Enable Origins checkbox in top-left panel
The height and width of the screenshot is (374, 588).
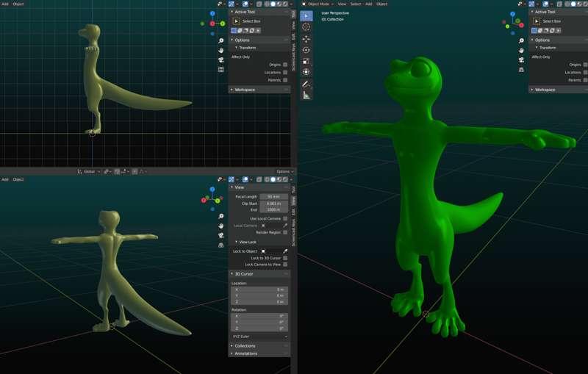[x=285, y=65]
